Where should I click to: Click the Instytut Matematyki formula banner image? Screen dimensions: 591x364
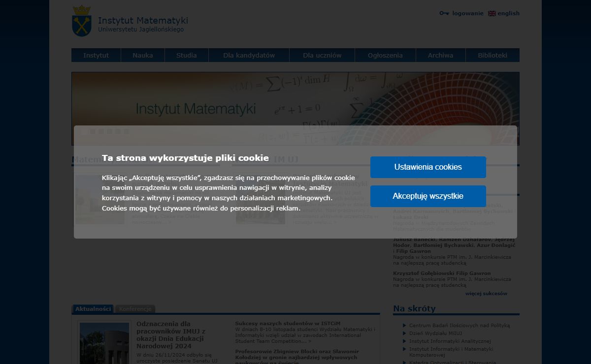[x=295, y=109]
